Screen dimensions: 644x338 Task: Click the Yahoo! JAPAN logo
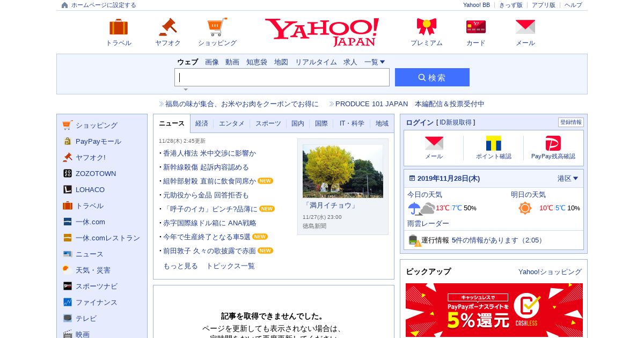[322, 32]
